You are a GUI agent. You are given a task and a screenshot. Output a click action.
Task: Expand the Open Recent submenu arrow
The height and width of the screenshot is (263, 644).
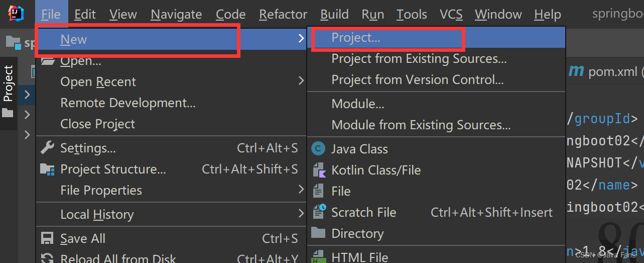point(301,81)
